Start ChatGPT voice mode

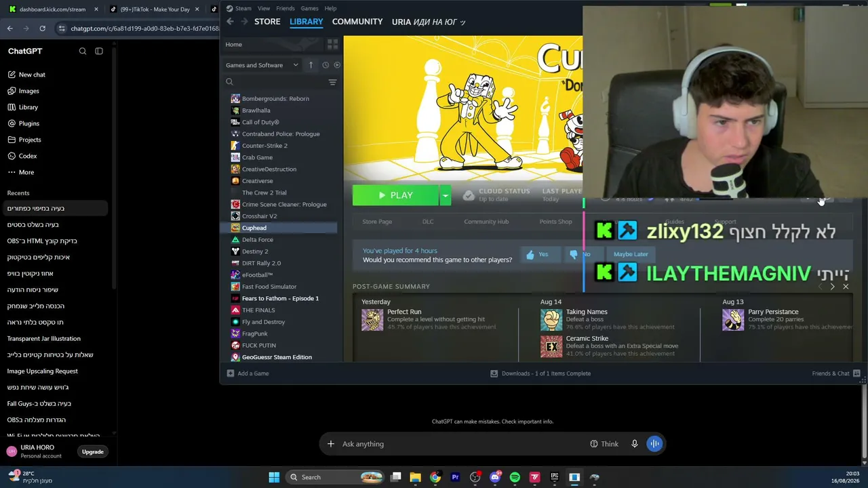point(654,444)
